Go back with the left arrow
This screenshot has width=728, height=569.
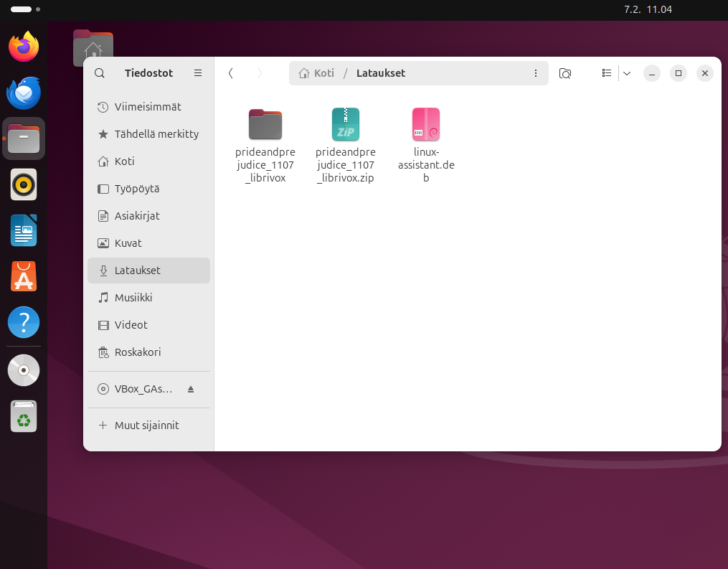230,73
